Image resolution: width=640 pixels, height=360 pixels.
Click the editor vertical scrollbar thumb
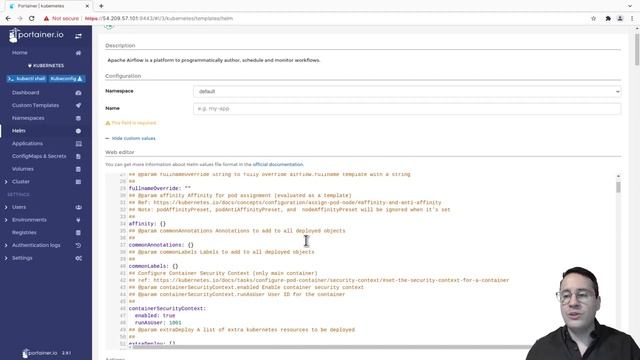click(618, 187)
